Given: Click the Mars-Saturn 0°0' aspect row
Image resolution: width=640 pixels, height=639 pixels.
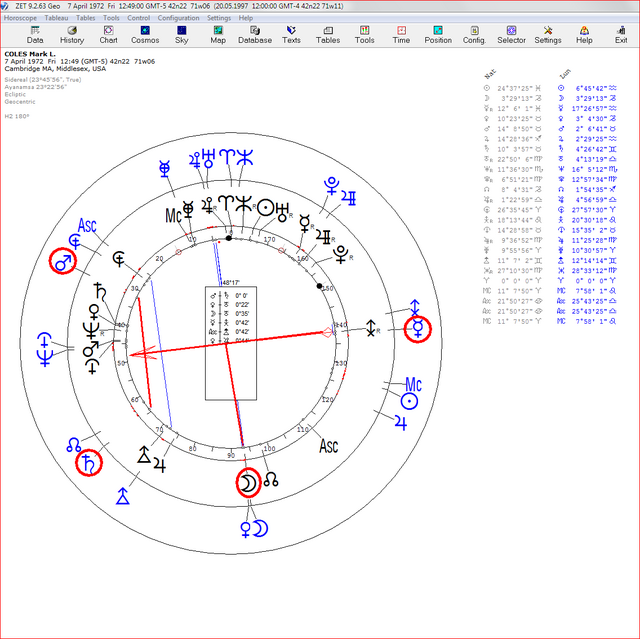Looking at the screenshot, I should click(x=230, y=295).
